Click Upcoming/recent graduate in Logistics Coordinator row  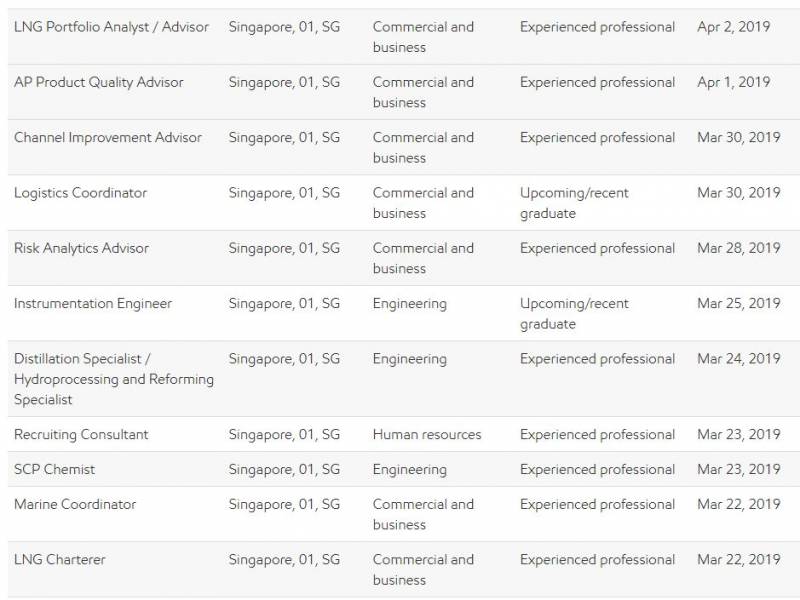[574, 203]
